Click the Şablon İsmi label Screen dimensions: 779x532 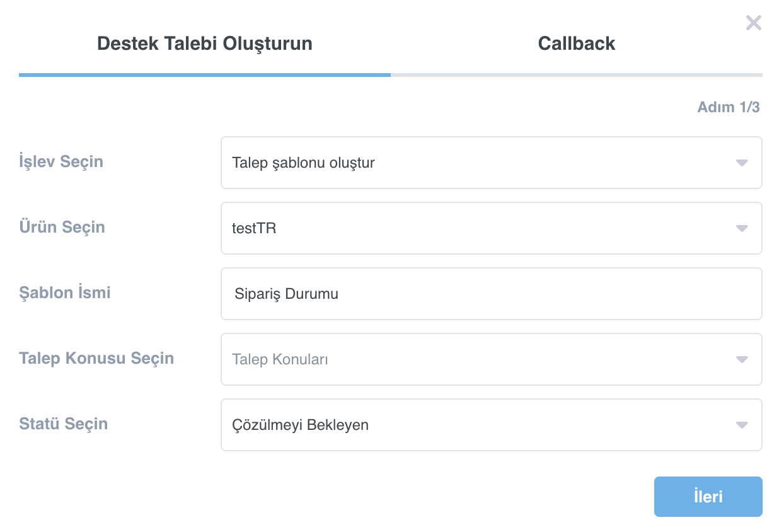click(x=65, y=293)
